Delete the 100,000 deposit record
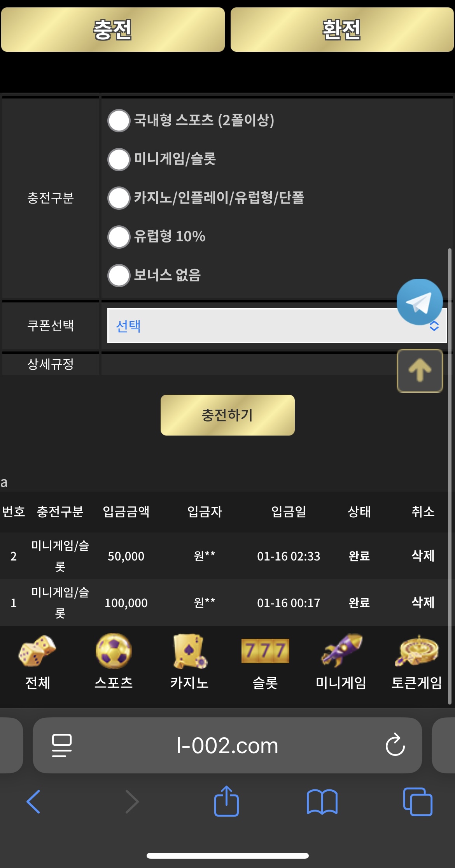Viewport: 455px width, 868px height. coord(423,603)
